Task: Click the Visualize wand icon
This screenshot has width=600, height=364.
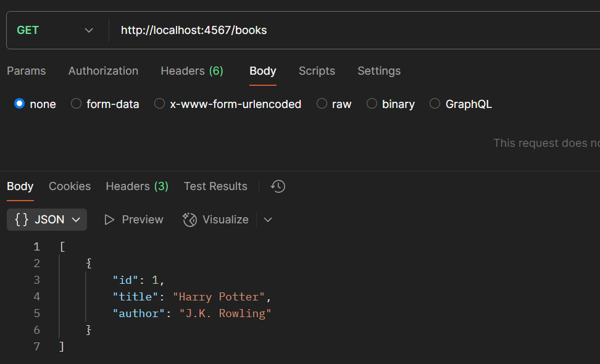Action: (190, 219)
